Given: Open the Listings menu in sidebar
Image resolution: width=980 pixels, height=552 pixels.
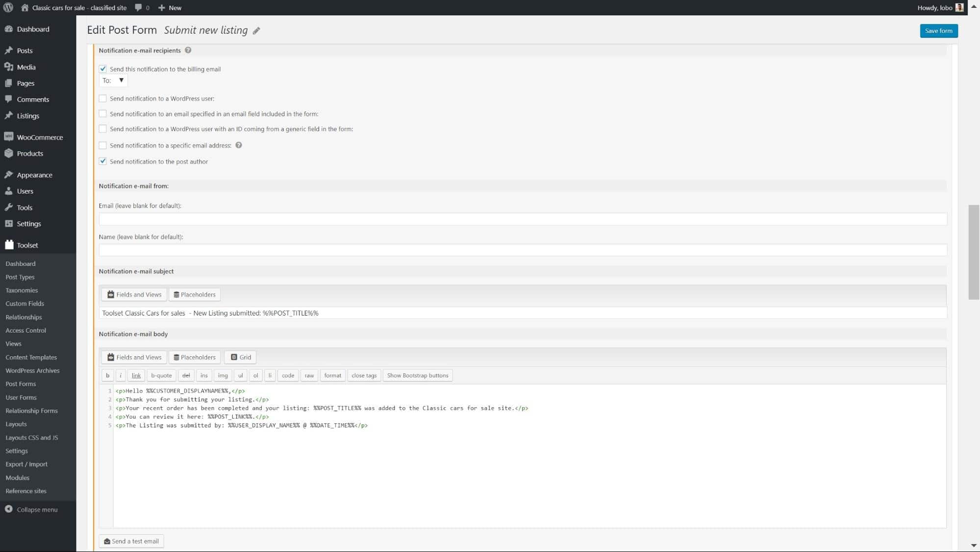Looking at the screenshot, I should [27, 115].
